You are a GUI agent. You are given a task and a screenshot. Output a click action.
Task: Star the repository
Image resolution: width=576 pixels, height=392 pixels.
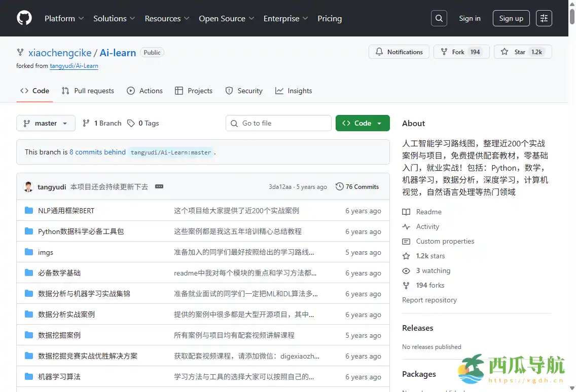pos(523,51)
